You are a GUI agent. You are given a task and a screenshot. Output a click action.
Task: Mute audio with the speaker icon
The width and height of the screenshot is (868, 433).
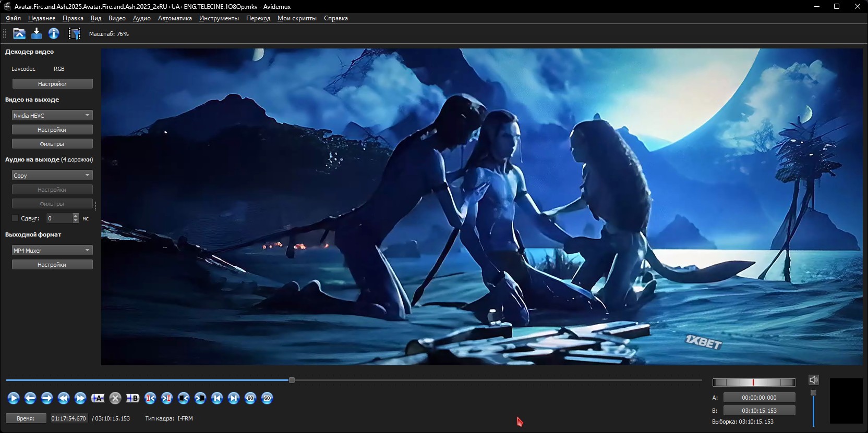(x=814, y=380)
